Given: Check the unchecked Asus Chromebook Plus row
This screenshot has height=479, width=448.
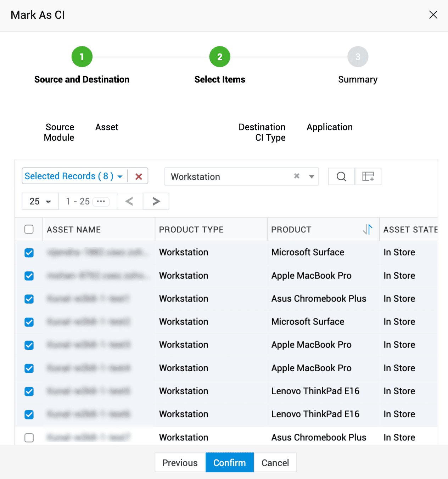Looking at the screenshot, I should tap(29, 438).
